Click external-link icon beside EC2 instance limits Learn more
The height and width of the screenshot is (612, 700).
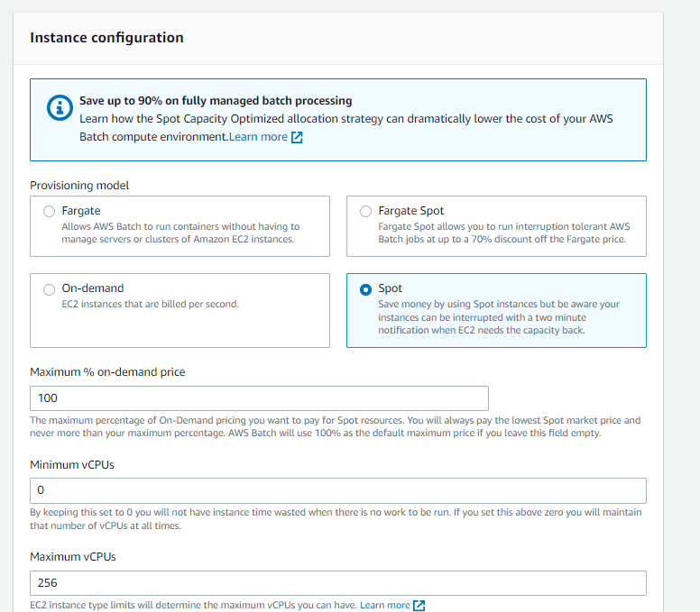coord(419,606)
